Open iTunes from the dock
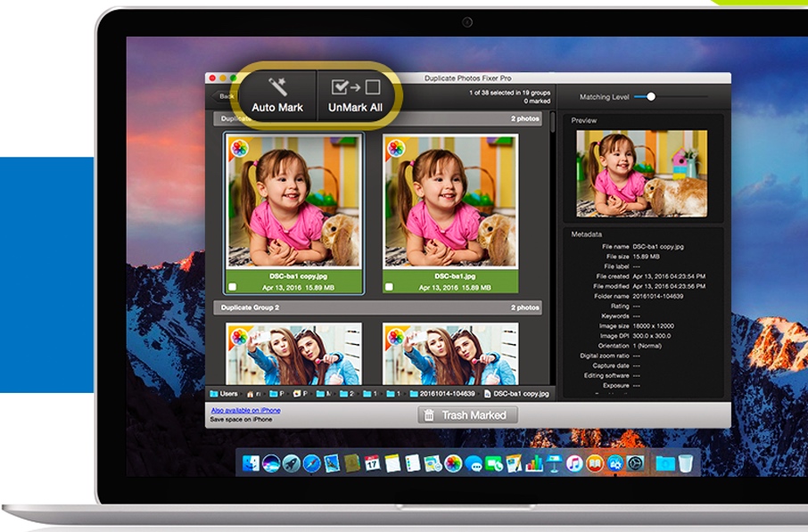 point(573,462)
